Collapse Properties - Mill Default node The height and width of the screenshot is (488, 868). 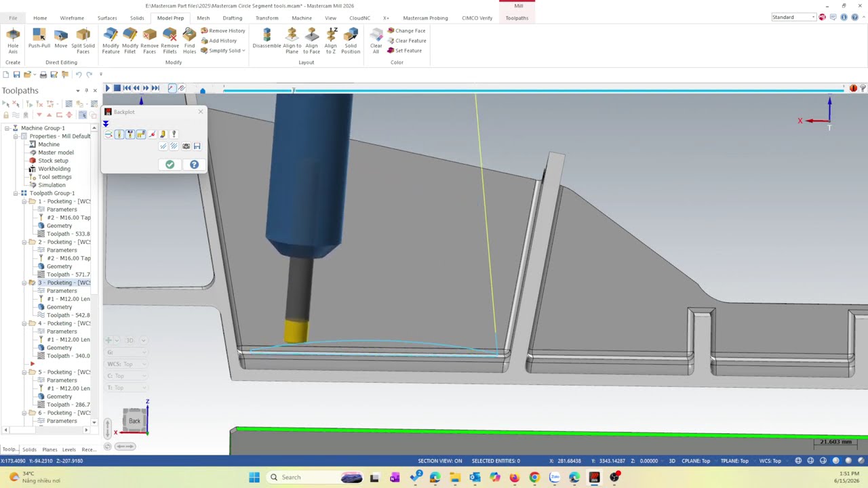click(x=15, y=136)
